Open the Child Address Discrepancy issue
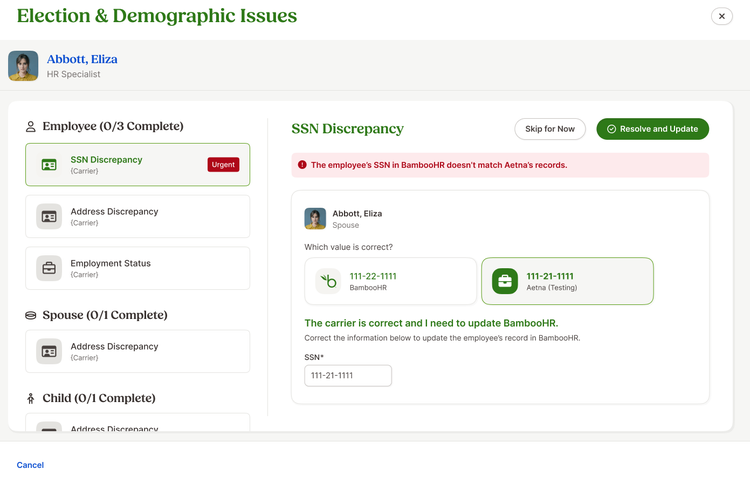The image size is (750, 483). click(x=137, y=422)
